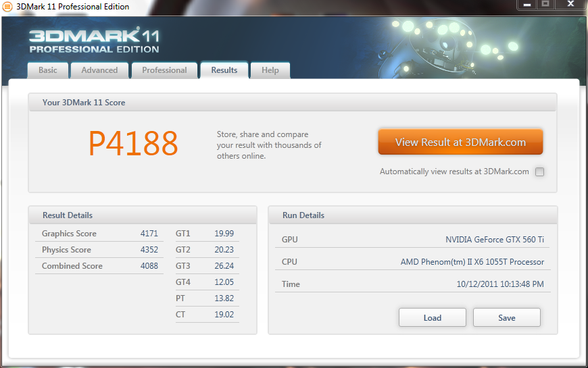Image resolution: width=588 pixels, height=368 pixels.
Task: Click the Combined Score label
Action: (x=72, y=265)
